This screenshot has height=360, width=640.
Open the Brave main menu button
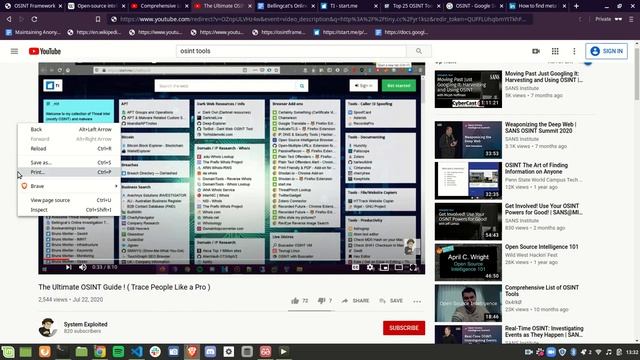(631, 19)
